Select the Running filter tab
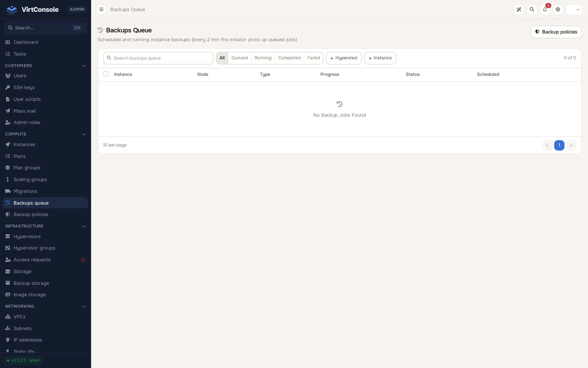 pyautogui.click(x=263, y=58)
